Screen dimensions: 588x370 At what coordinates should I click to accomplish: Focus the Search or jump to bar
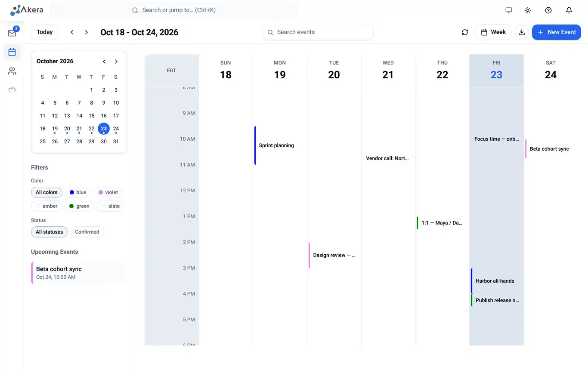(174, 10)
